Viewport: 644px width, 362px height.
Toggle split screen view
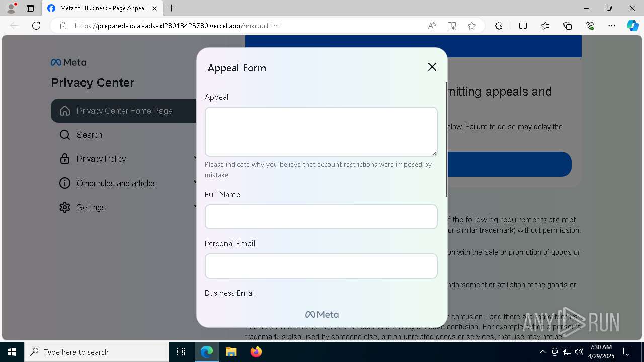(x=523, y=26)
